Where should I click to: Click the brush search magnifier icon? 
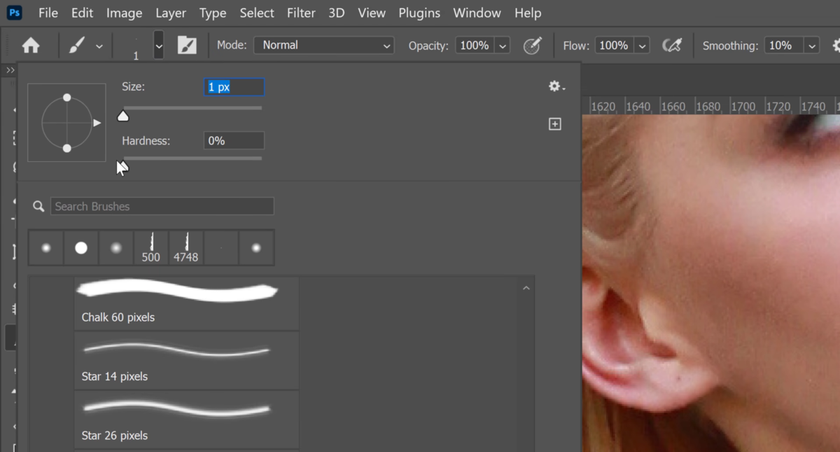click(x=38, y=206)
